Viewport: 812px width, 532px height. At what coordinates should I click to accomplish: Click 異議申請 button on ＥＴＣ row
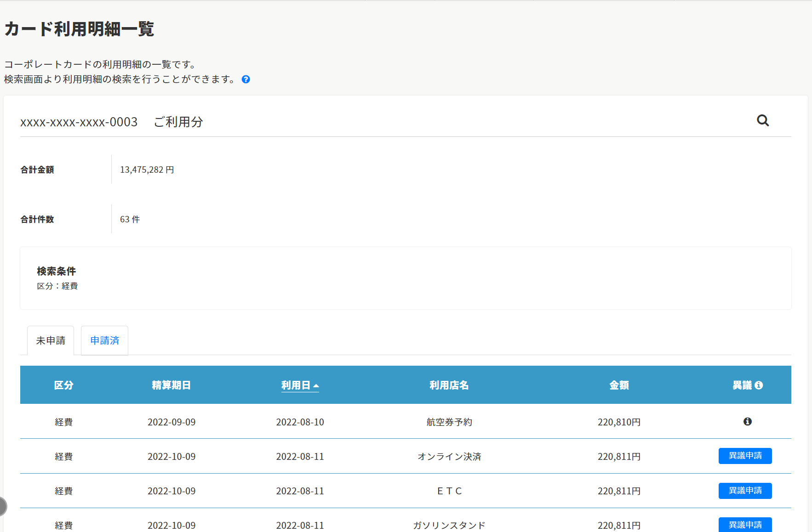point(745,491)
